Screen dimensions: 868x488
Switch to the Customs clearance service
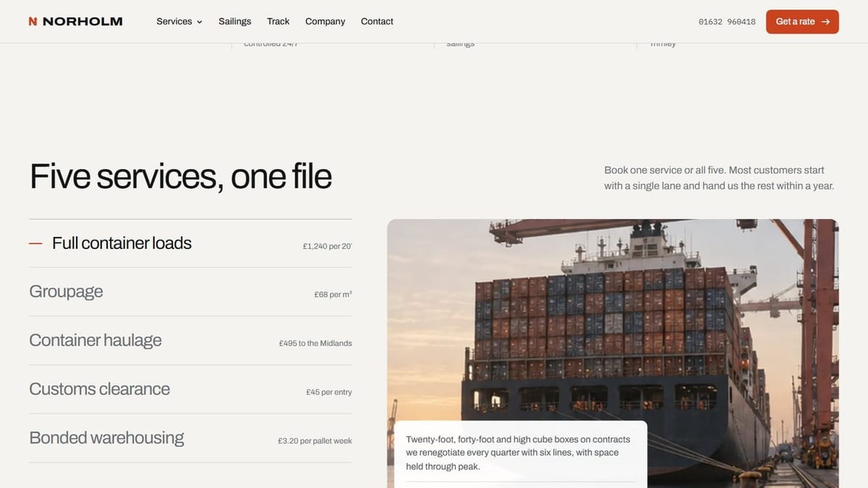click(190, 390)
